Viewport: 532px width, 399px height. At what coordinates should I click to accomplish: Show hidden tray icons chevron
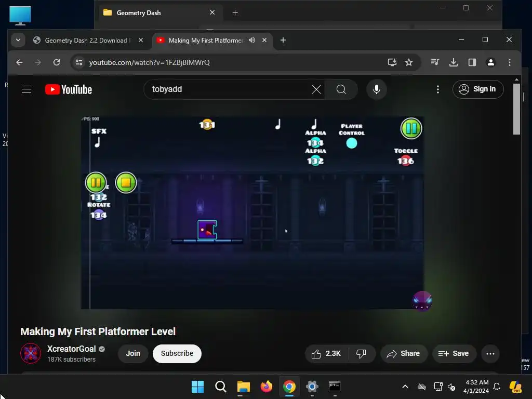click(405, 387)
